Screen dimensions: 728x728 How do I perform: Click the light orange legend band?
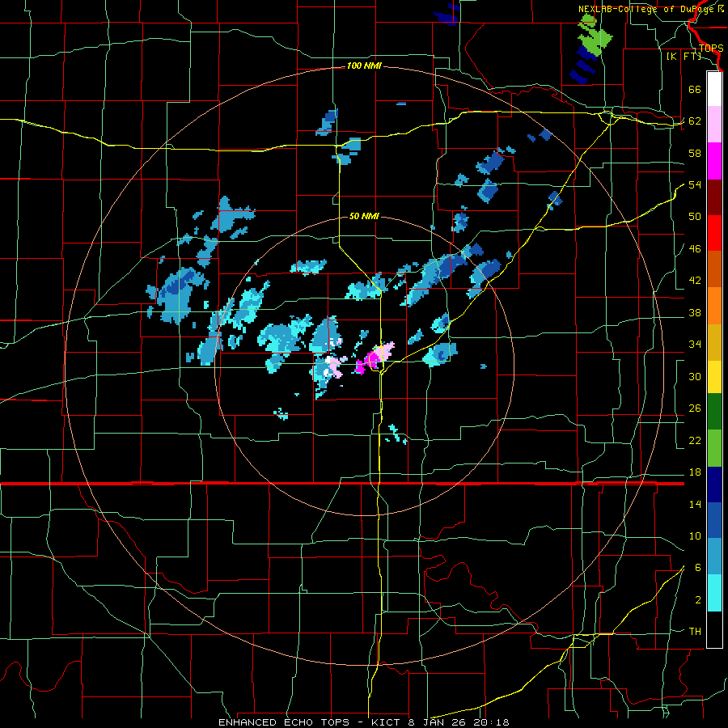pyautogui.click(x=714, y=306)
